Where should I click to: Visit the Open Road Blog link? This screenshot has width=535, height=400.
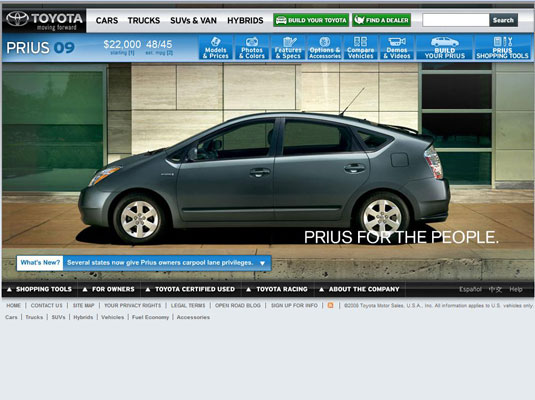tap(238, 305)
